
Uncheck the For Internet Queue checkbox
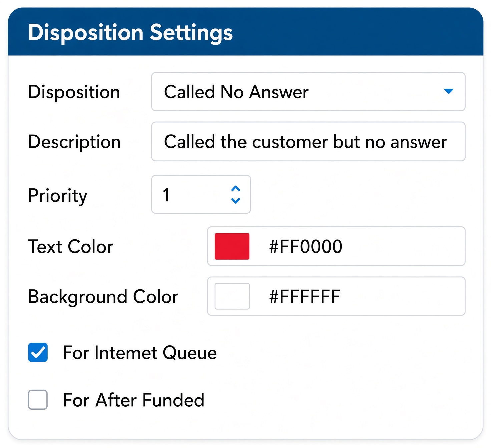[x=38, y=352]
